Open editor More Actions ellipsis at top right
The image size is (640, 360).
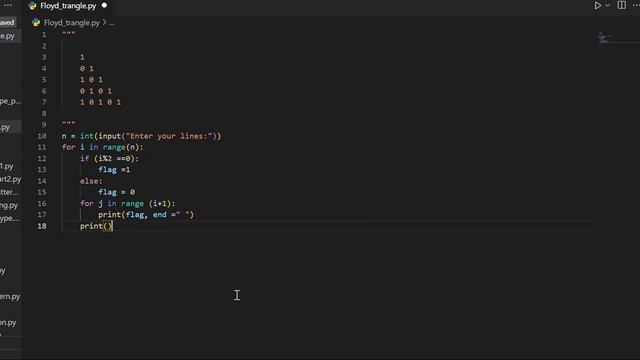636,5
